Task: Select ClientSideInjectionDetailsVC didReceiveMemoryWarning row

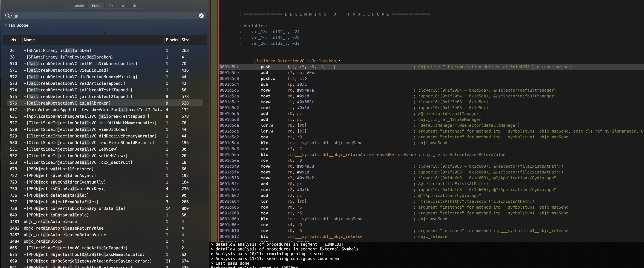Action: pyautogui.click(x=105, y=136)
